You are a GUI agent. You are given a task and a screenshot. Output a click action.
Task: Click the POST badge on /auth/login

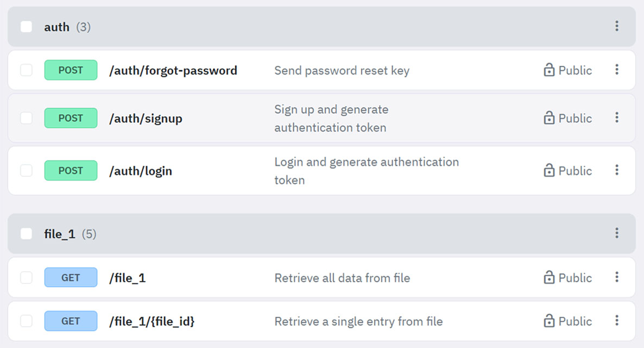coord(71,170)
